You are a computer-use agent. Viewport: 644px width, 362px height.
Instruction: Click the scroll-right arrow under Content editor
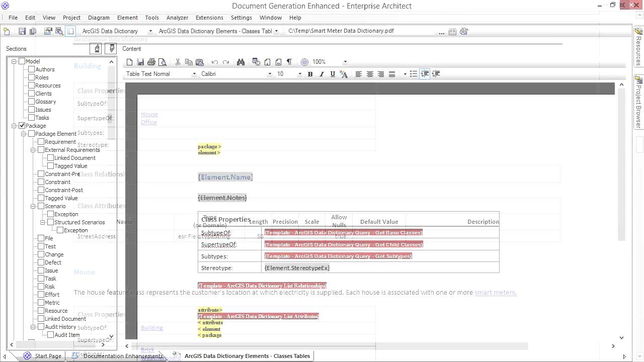point(613,346)
